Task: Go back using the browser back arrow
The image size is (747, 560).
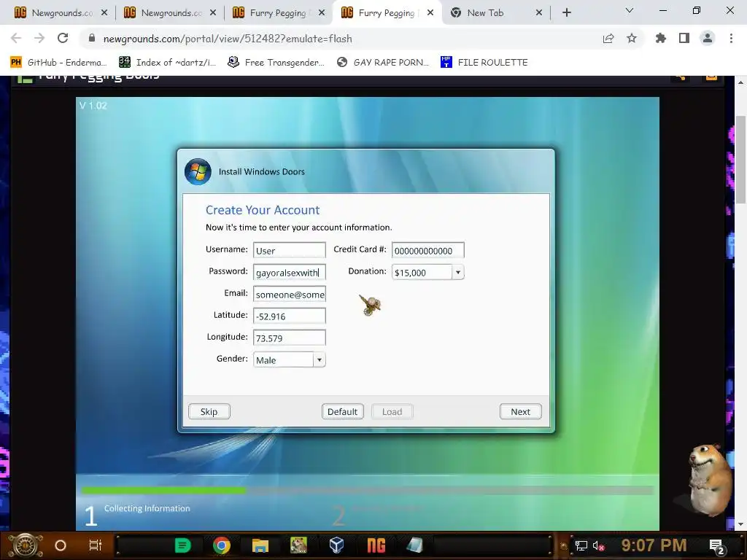Action: 16,38
